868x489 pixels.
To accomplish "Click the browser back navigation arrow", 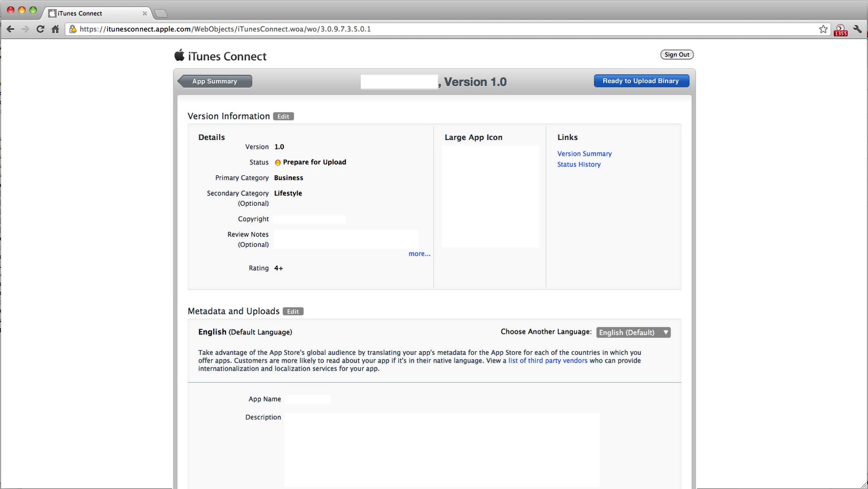I will point(10,29).
